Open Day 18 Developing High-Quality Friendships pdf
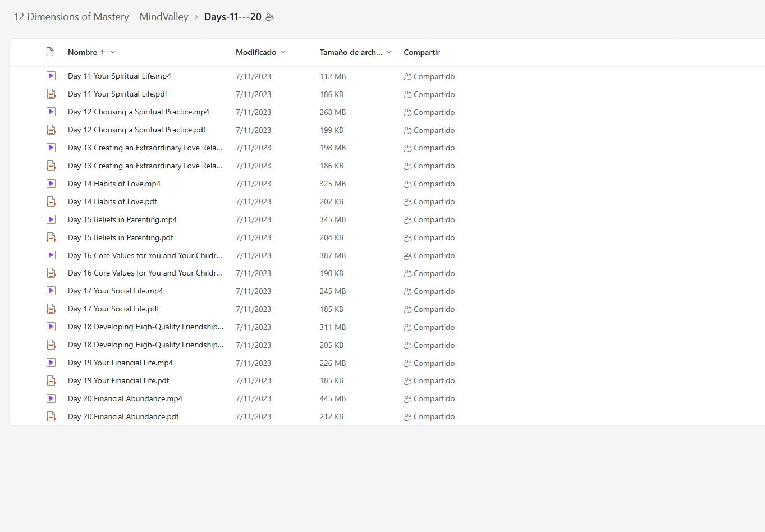Viewport: 765px width, 532px height. point(145,345)
